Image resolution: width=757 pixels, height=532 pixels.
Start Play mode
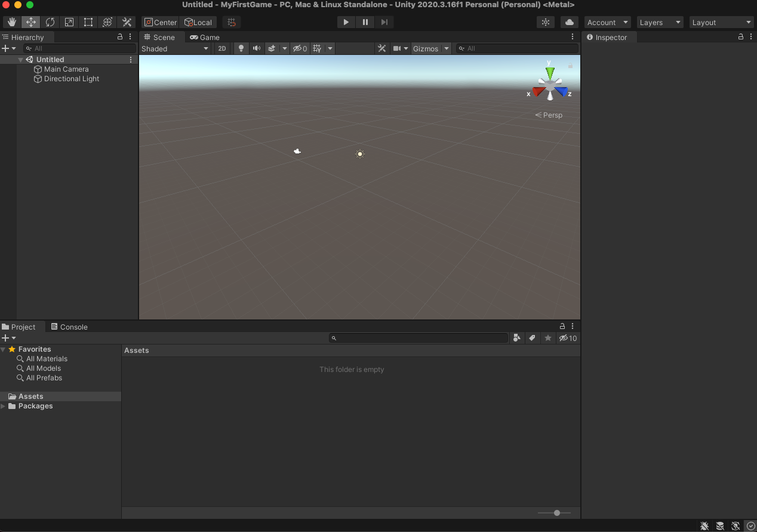point(346,22)
